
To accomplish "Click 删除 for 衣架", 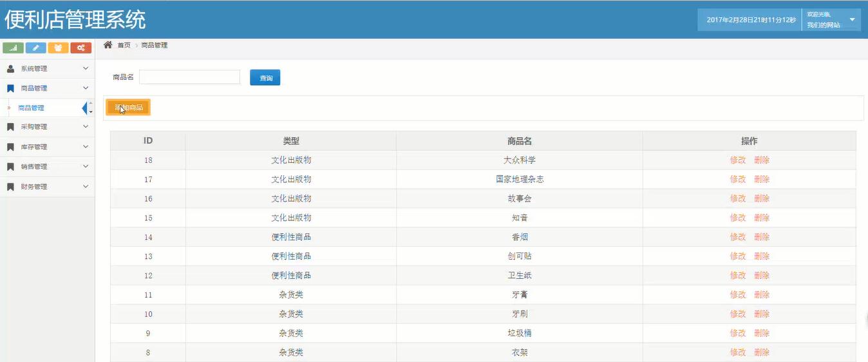I will [762, 352].
